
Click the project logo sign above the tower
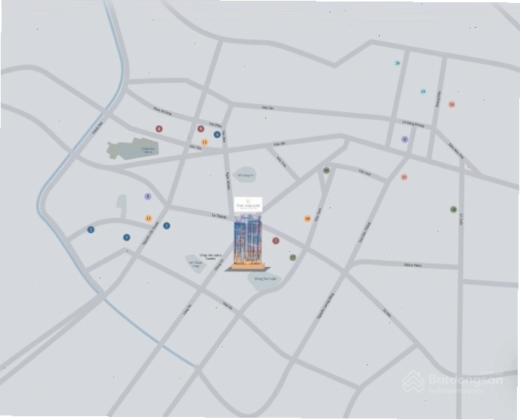click(x=248, y=205)
